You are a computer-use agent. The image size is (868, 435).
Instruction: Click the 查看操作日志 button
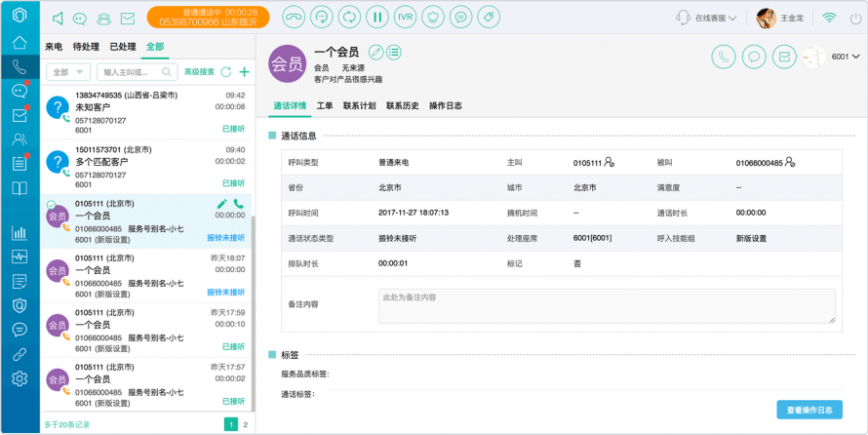tap(809, 410)
